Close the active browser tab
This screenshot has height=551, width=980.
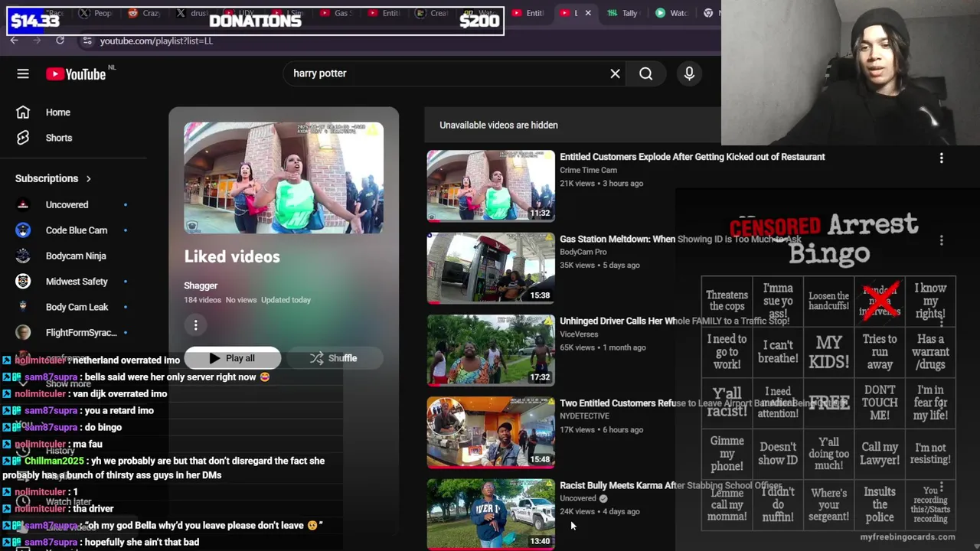[588, 13]
